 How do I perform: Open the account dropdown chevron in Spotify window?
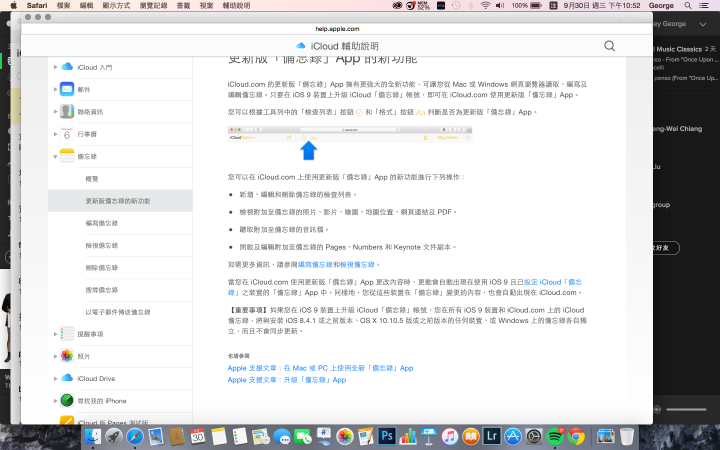pos(703,24)
